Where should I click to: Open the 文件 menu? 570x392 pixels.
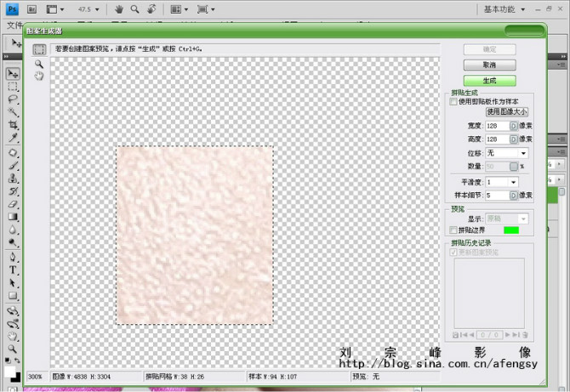(14, 25)
